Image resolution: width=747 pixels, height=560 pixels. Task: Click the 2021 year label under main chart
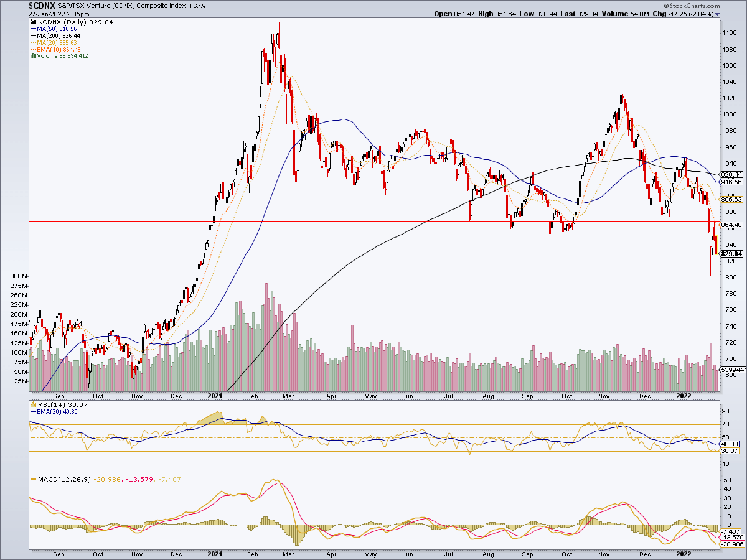point(215,396)
